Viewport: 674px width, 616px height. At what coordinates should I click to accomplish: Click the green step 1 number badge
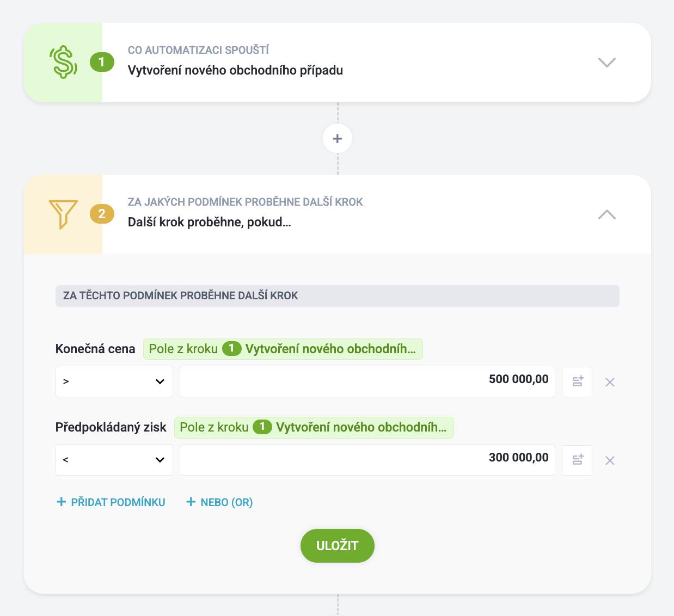[102, 62]
